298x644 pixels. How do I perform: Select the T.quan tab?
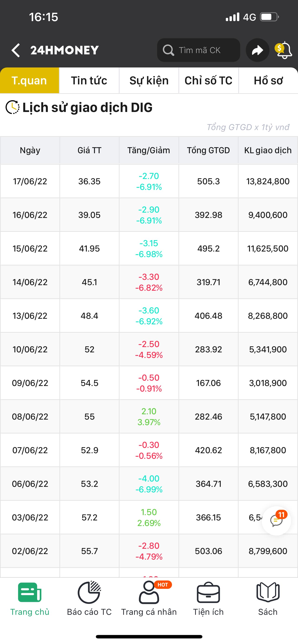(x=29, y=80)
